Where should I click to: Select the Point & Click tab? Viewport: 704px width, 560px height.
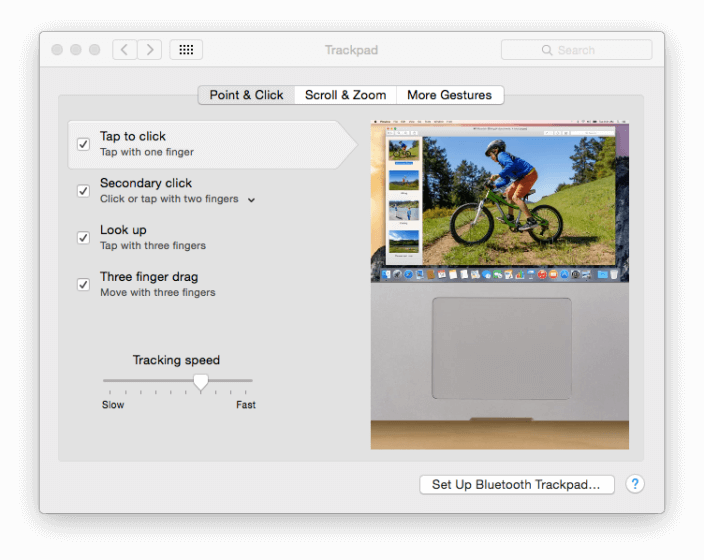click(246, 95)
